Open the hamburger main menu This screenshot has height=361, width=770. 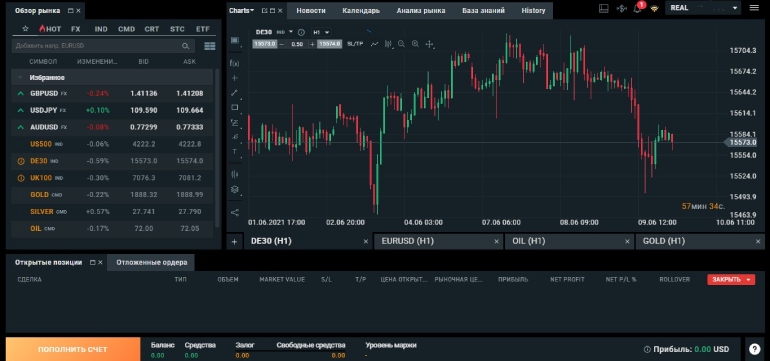754,8
